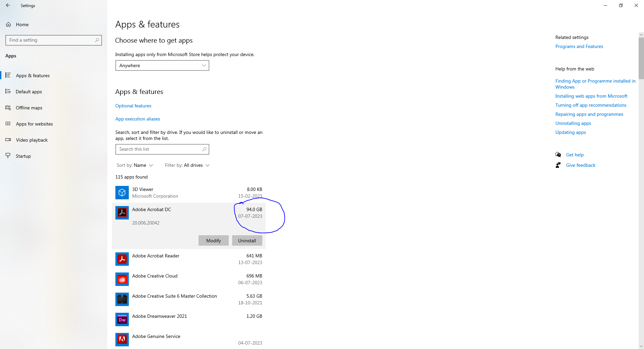This screenshot has width=644, height=349.
Task: Select the Apps & features sidebar icon
Action: (x=8, y=75)
